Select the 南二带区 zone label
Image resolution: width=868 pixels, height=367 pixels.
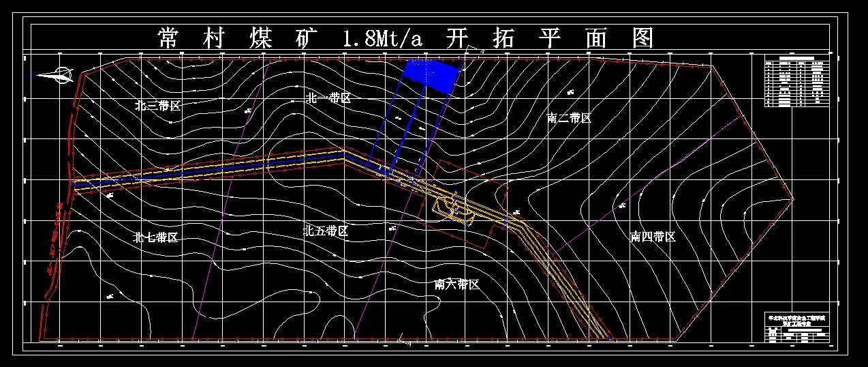pos(569,118)
